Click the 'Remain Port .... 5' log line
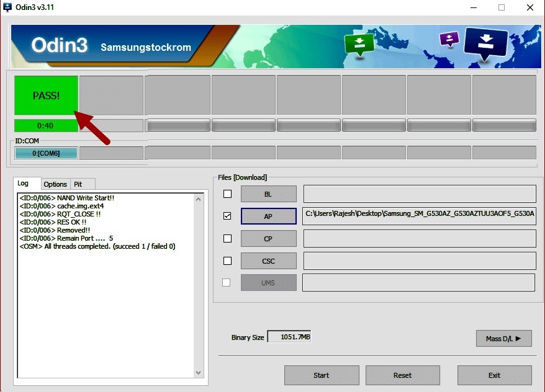The image size is (545, 392). pos(66,238)
